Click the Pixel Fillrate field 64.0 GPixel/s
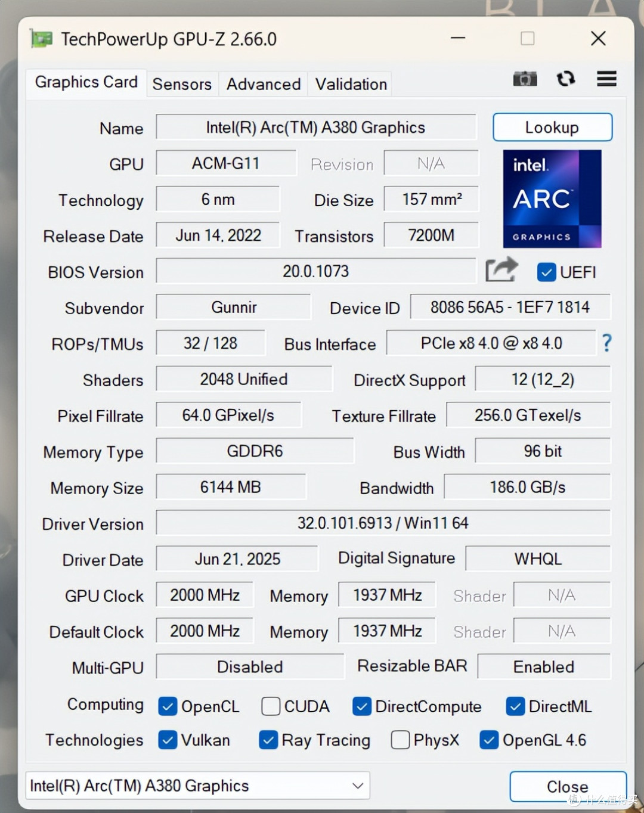This screenshot has height=813, width=644. [x=228, y=415]
